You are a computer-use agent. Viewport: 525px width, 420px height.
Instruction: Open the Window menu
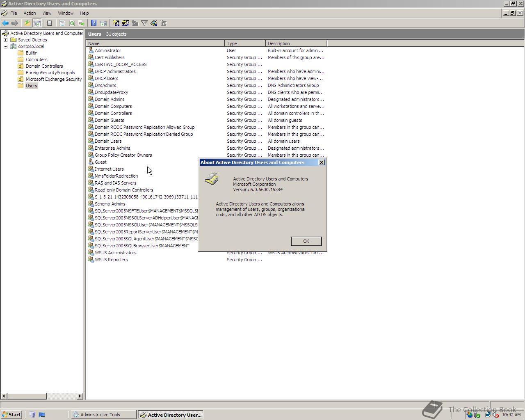click(x=66, y=13)
